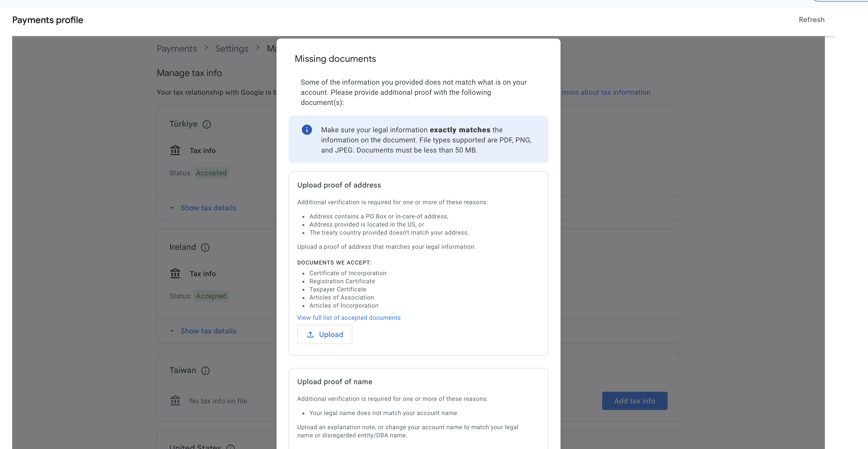Click the Upload proof of address heading

point(339,185)
